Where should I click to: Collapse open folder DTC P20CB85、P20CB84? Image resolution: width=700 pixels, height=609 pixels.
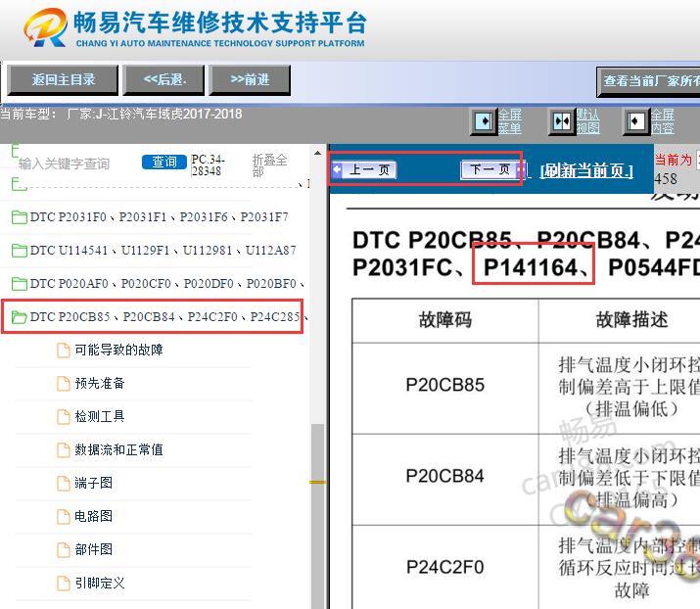tap(168, 316)
